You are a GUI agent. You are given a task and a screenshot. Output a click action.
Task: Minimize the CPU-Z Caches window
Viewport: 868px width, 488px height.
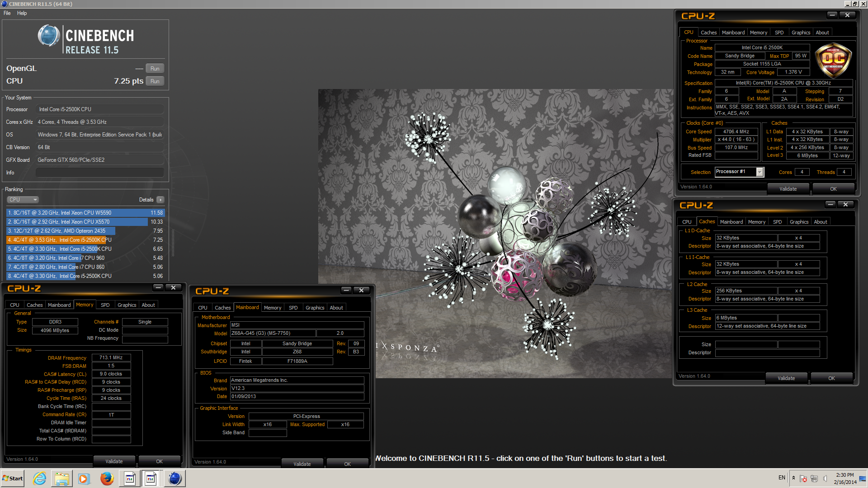[830, 204]
